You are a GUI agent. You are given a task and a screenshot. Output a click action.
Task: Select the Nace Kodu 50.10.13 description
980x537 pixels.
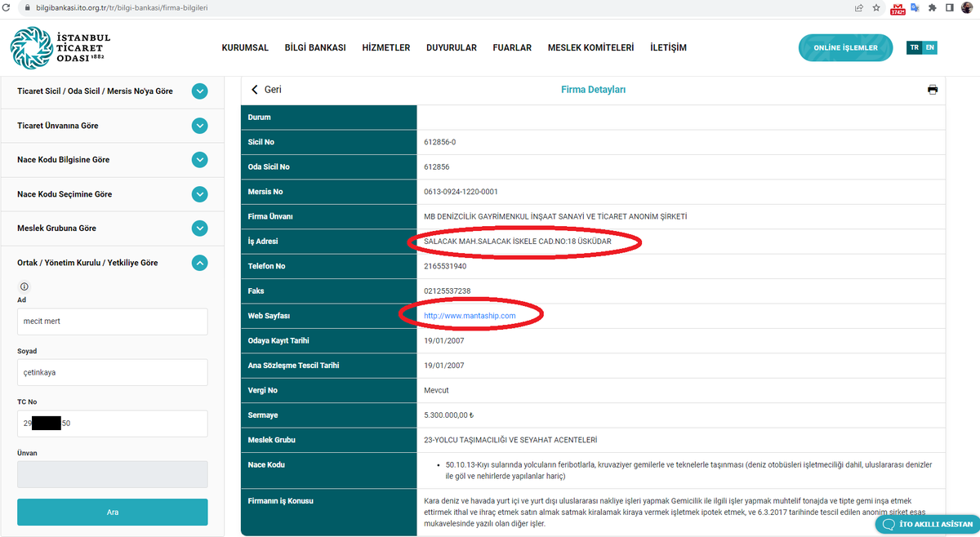(688, 470)
